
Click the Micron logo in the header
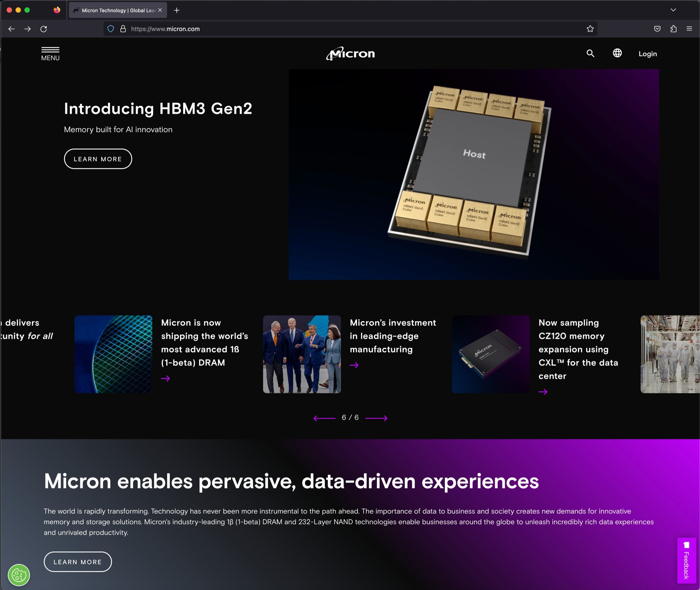[350, 53]
